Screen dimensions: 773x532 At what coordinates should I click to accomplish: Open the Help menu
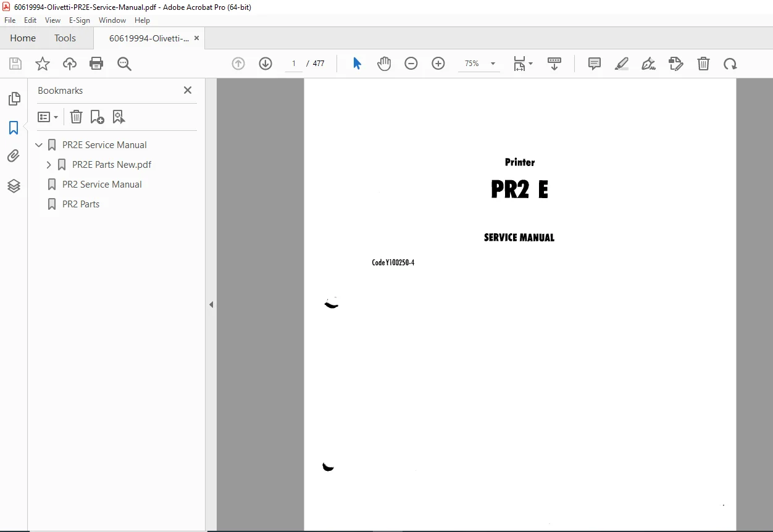[x=142, y=20]
